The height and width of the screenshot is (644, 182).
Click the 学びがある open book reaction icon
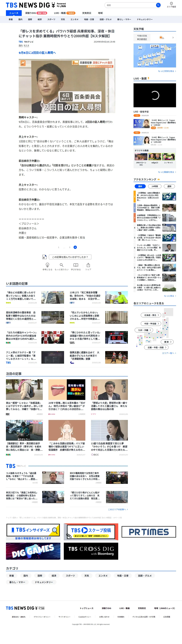(76, 265)
